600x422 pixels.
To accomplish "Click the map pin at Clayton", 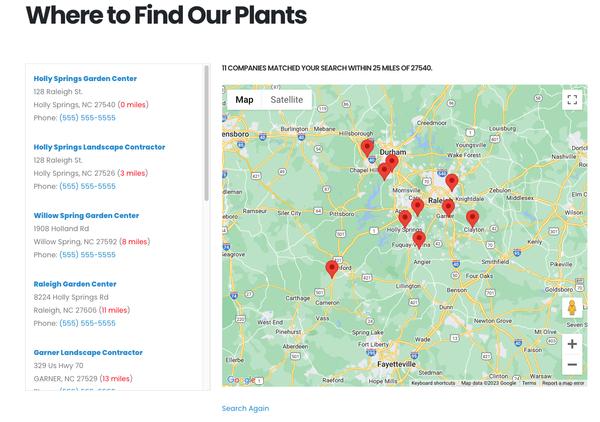I will (473, 219).
